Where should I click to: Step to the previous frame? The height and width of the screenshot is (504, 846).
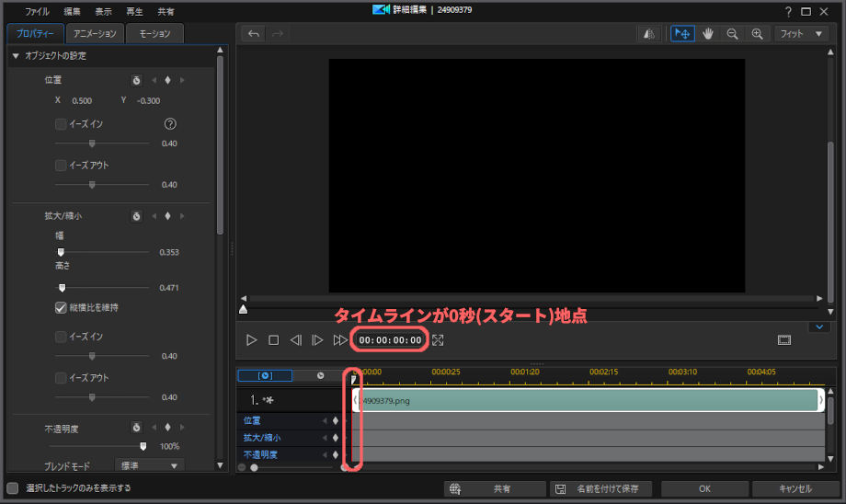pos(295,340)
